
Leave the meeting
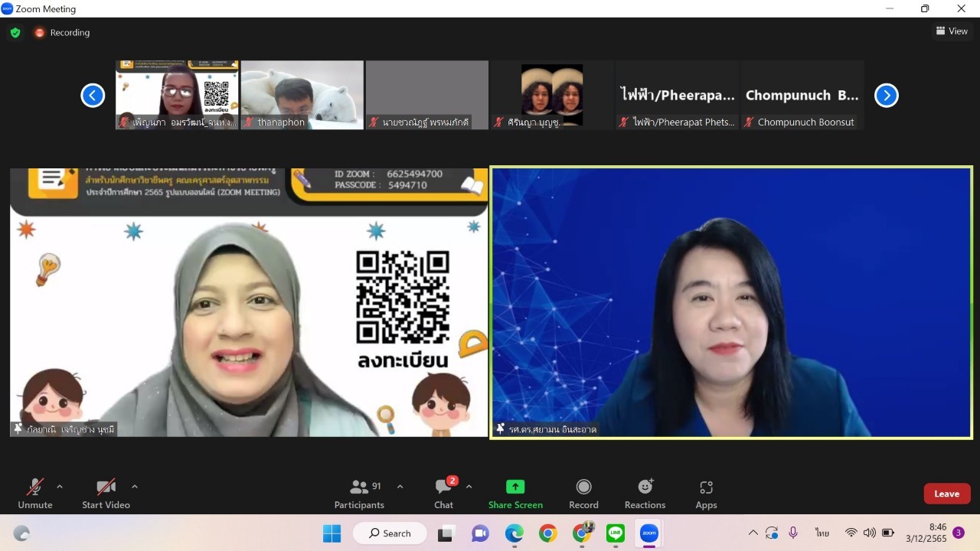click(946, 494)
